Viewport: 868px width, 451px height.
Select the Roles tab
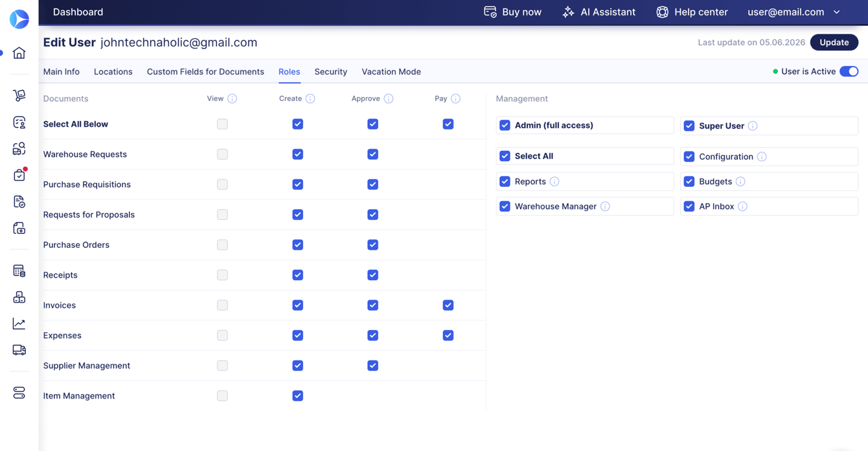pyautogui.click(x=289, y=72)
